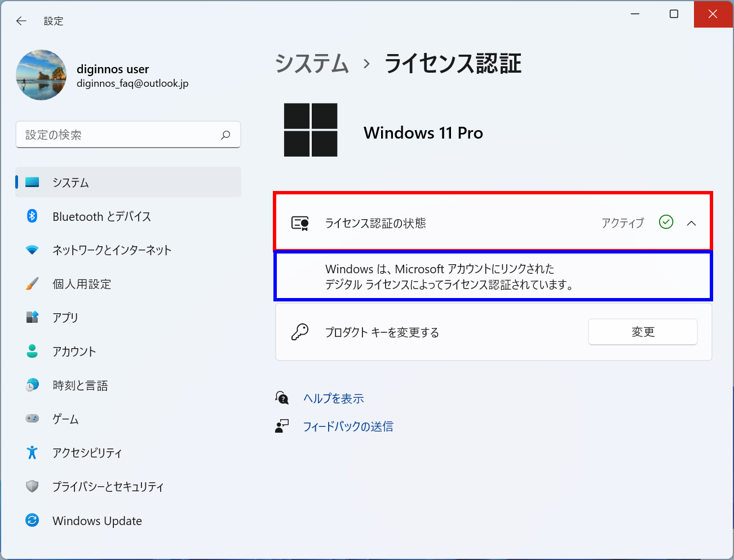
Task: Click the diginnos_faq@outlook.jp email text
Action: (x=132, y=83)
